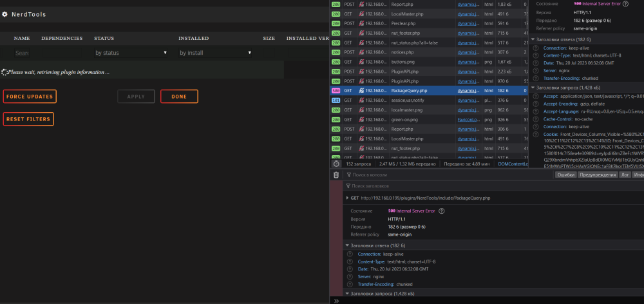
Task: Click the help icon beside Accept-Language header
Action: 536,111
